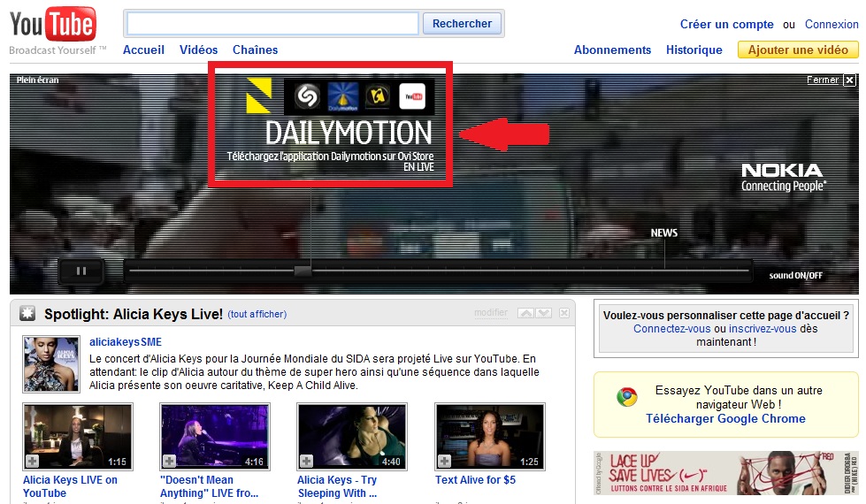The height and width of the screenshot is (504, 866).
Task: Open the Chaînes tab
Action: coord(255,50)
